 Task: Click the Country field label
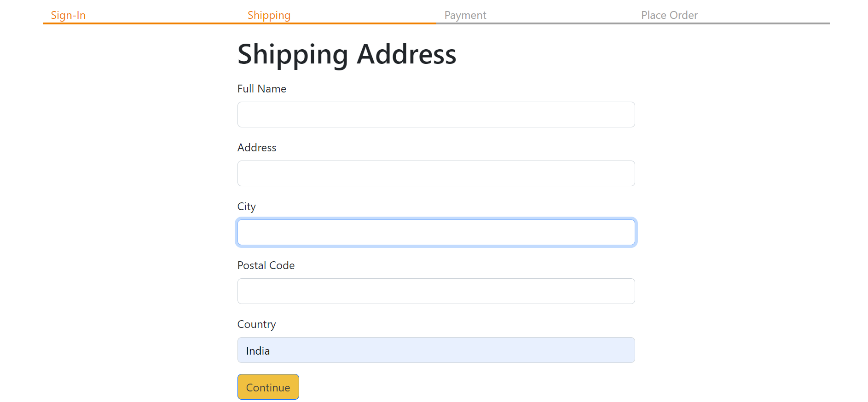[x=256, y=324]
